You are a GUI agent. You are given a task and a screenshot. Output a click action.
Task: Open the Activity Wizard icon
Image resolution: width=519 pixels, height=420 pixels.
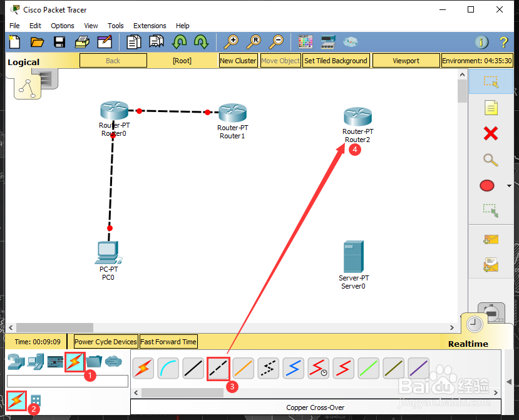(x=105, y=42)
